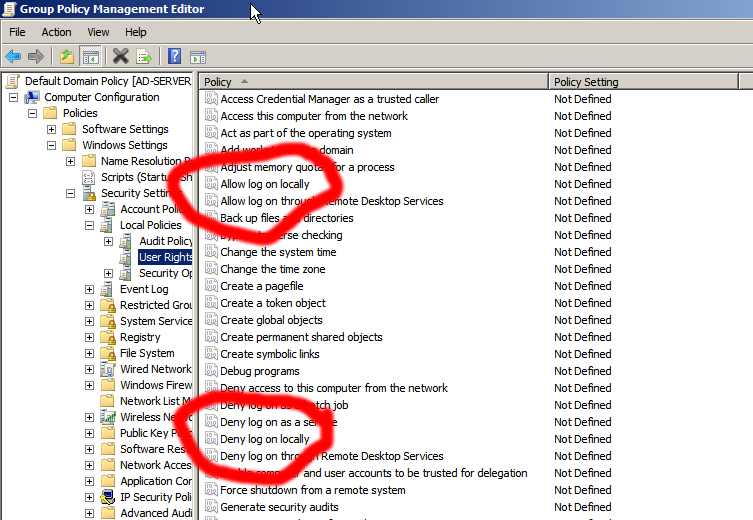Click the Delete X toolbar icon
Viewport: 753px width, 520px height.
pos(121,57)
